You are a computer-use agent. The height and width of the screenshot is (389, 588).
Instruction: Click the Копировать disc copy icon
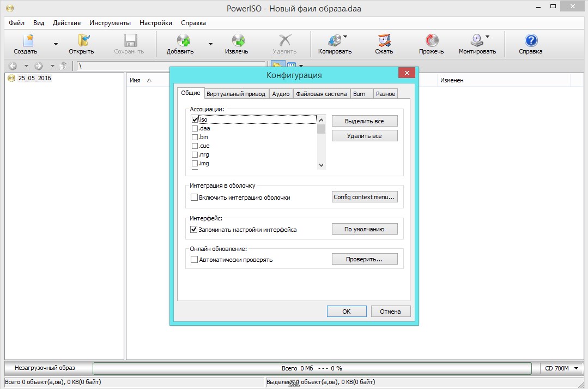click(335, 40)
